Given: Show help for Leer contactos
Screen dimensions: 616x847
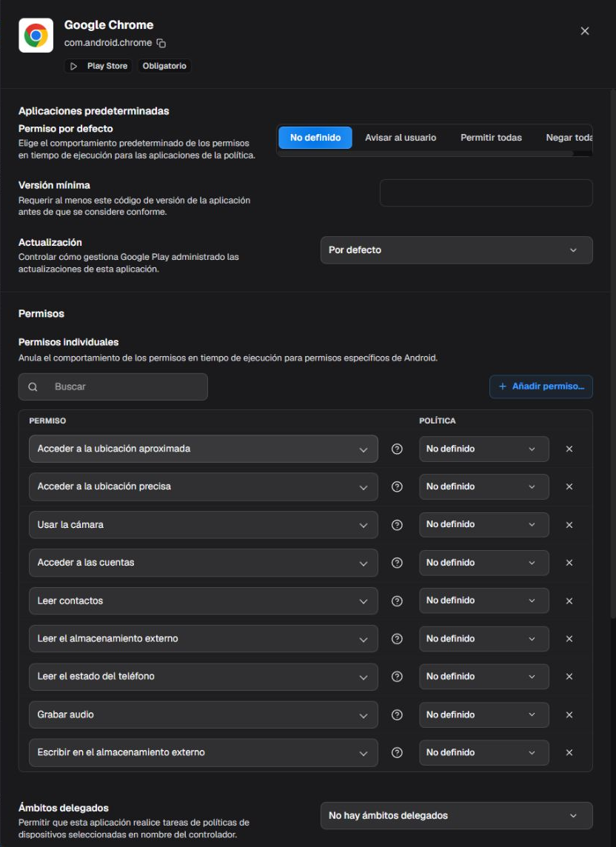Looking at the screenshot, I should click(397, 600).
